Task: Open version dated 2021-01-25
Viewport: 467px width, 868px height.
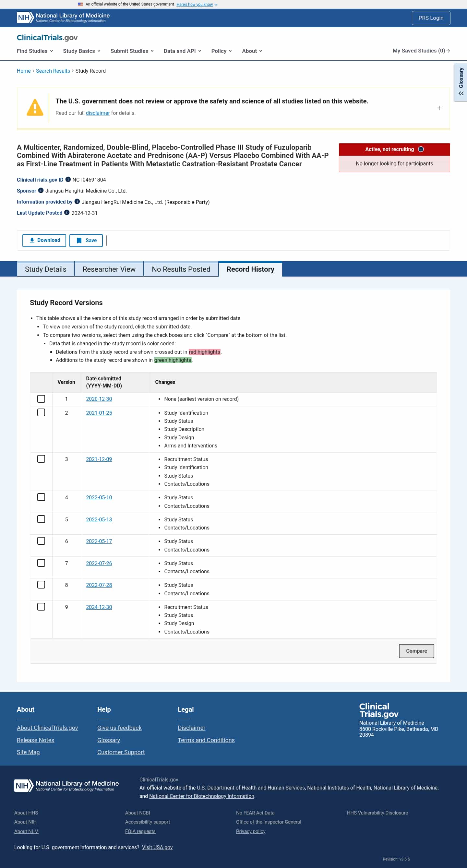Action: (99, 413)
